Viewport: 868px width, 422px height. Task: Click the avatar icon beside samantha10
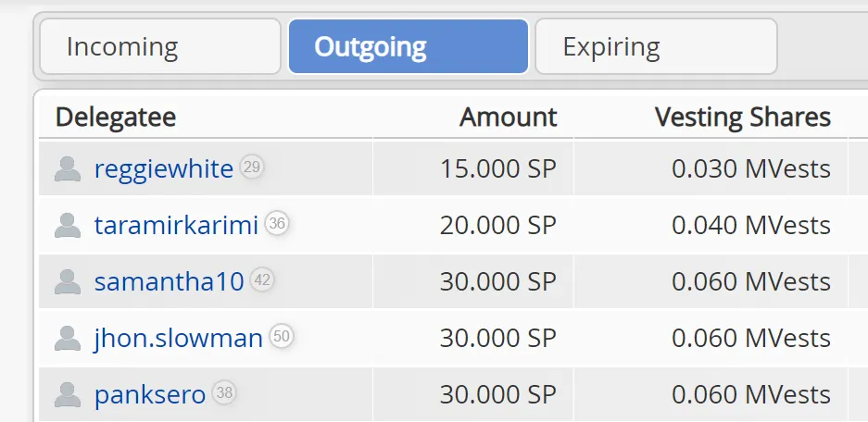67,282
